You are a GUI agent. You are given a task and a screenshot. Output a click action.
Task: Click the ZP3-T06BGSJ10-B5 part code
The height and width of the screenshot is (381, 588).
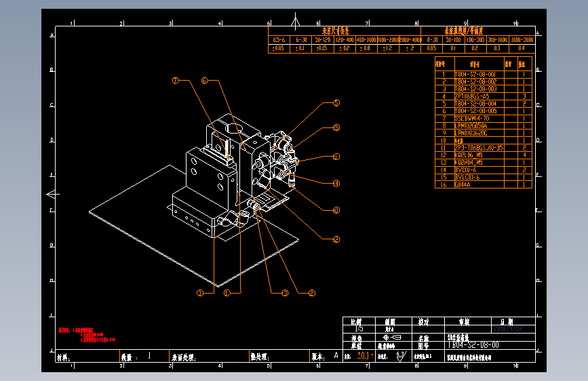point(479,148)
